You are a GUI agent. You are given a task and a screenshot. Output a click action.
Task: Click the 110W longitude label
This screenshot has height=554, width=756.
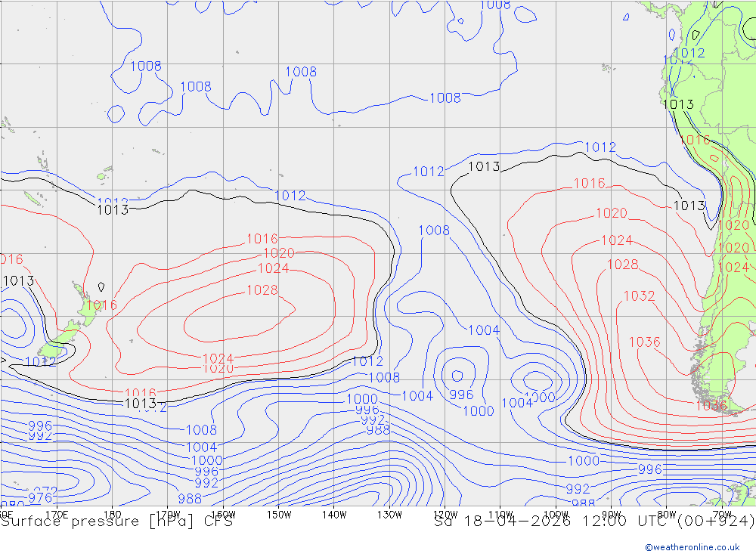coord(500,515)
